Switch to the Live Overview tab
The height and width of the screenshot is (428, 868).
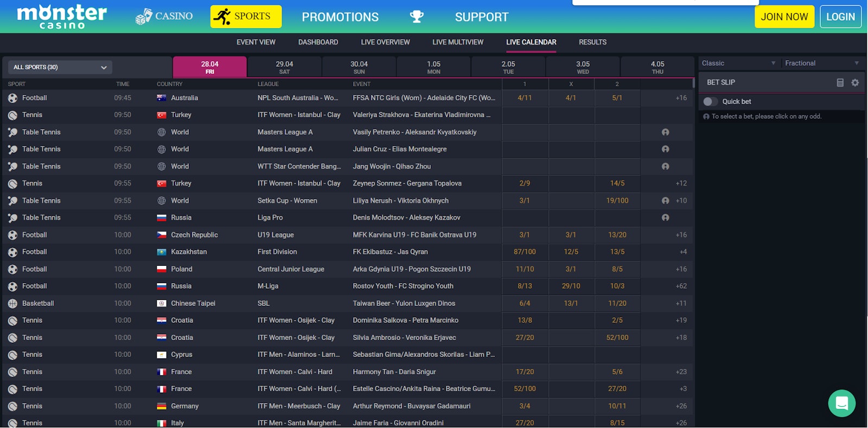click(x=385, y=42)
